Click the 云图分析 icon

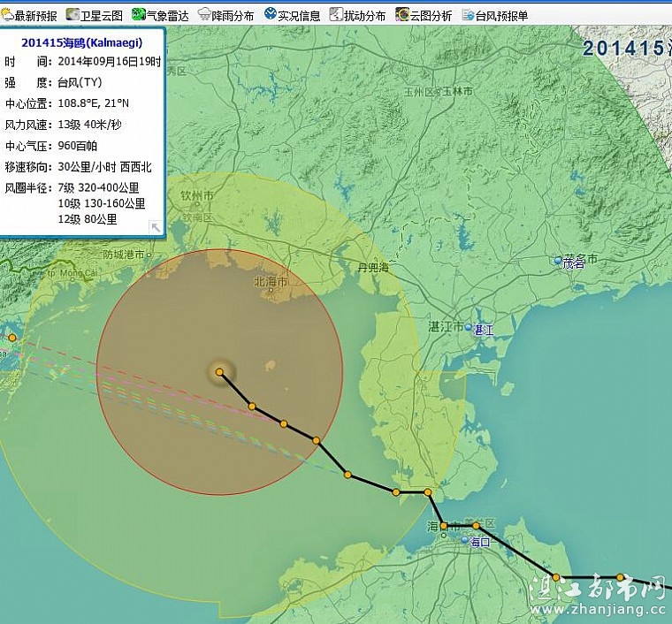402,15
